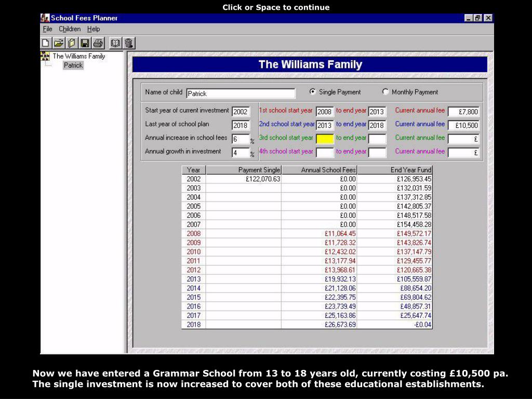Image resolution: width=532 pixels, height=399 pixels.
Task: Select the Single Payment radio button
Action: [x=312, y=91]
